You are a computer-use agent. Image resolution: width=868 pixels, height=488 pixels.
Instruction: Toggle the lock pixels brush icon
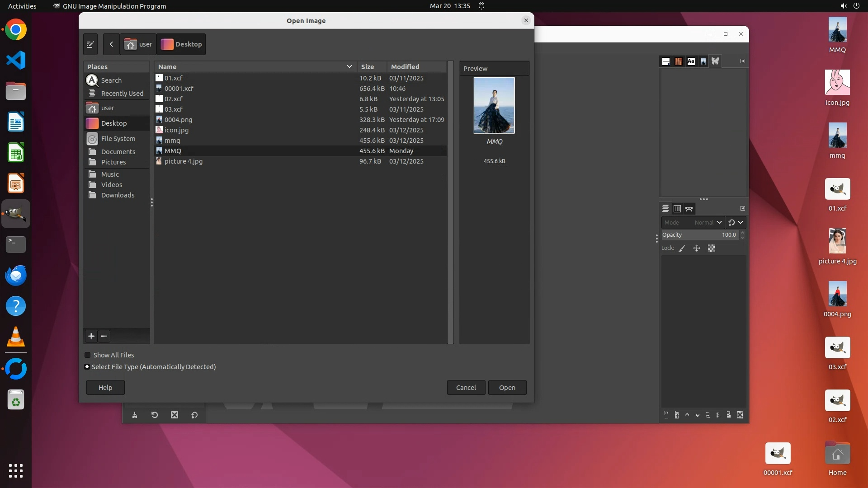pyautogui.click(x=682, y=248)
